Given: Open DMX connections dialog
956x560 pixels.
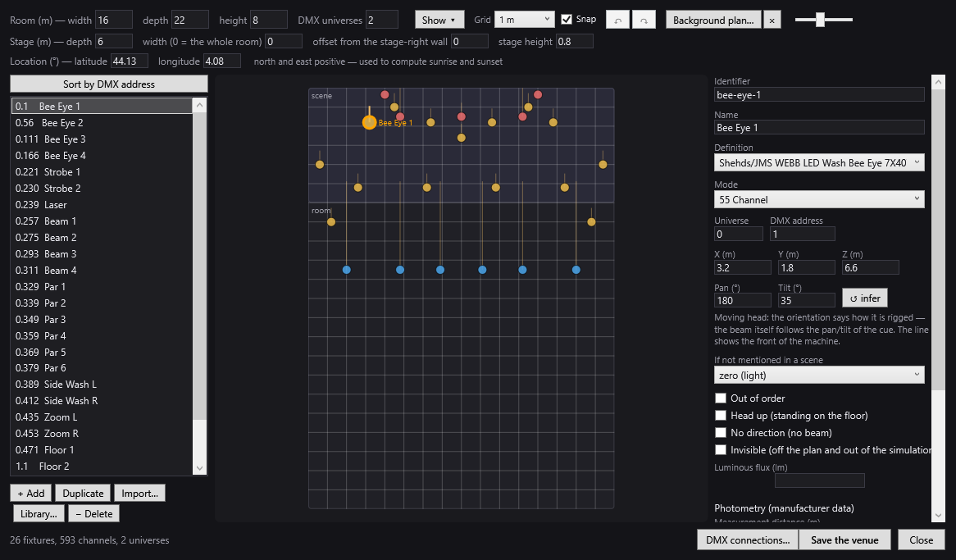Looking at the screenshot, I should click(748, 540).
